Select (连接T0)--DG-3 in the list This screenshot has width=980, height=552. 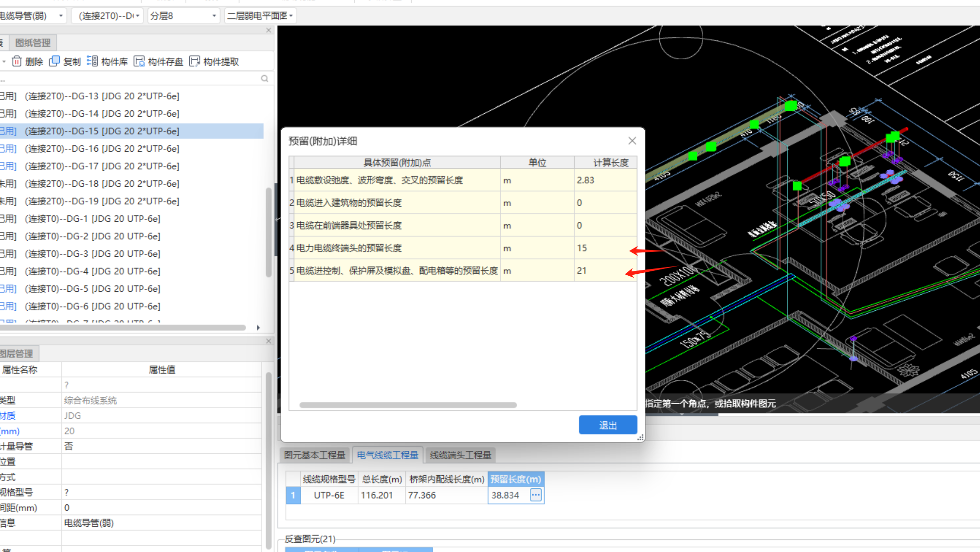coord(92,253)
